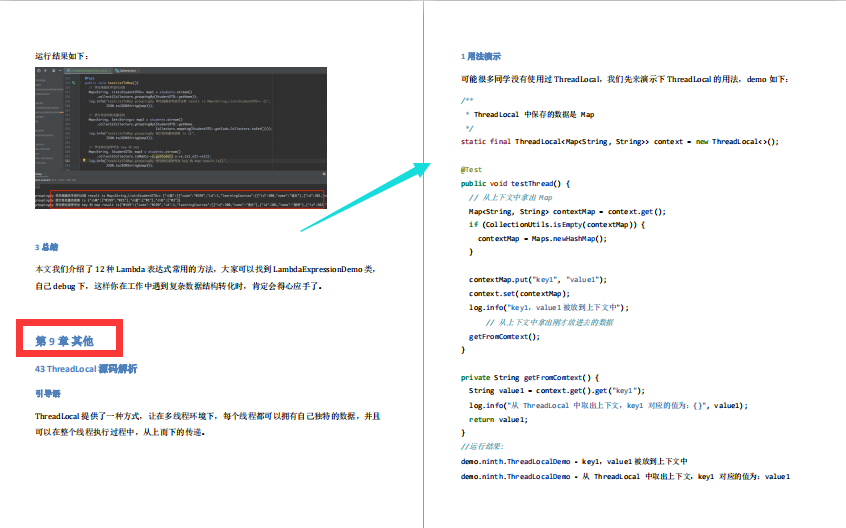Click the 'static final ThreadLocal' declaration line
The width and height of the screenshot is (846, 528).
620,141
